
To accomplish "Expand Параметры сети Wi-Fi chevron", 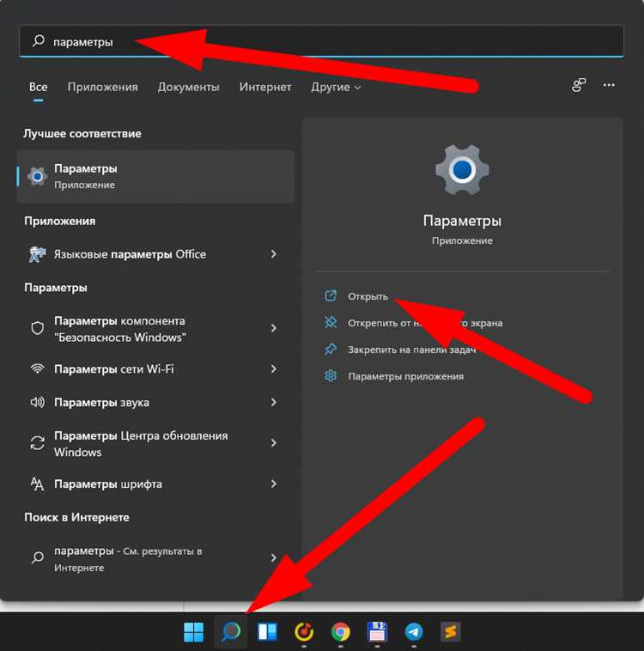I will coord(274,368).
